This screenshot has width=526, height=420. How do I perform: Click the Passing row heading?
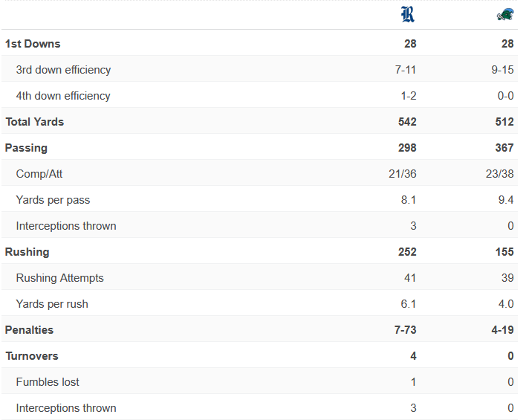tap(26, 148)
